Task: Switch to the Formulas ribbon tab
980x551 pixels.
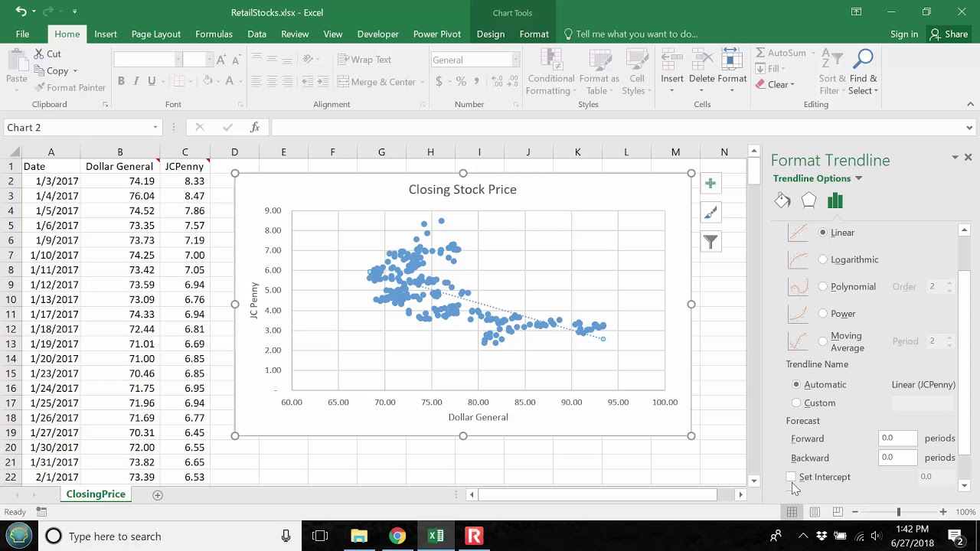Action: pos(214,34)
